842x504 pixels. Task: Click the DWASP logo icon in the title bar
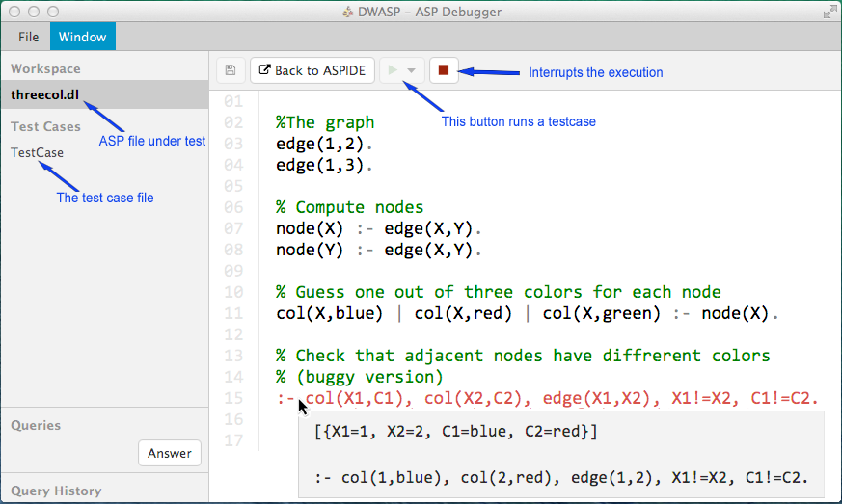(348, 12)
